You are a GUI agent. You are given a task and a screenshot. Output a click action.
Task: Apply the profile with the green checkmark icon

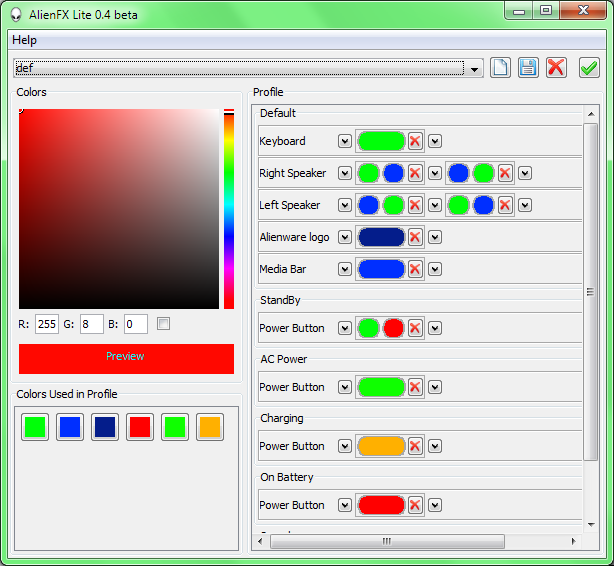click(589, 68)
